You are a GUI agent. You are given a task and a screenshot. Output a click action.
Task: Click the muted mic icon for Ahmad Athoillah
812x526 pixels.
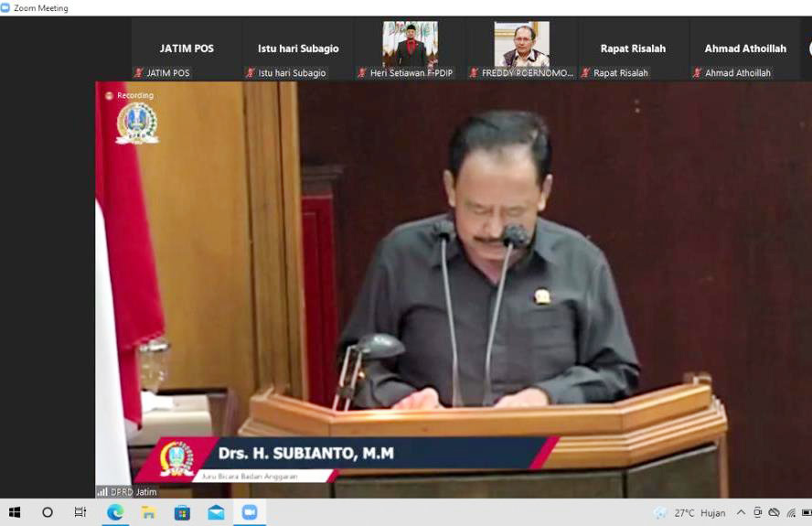pyautogui.click(x=697, y=73)
